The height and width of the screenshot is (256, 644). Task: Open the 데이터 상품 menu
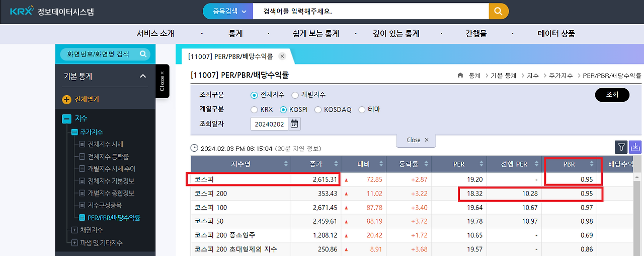point(556,34)
